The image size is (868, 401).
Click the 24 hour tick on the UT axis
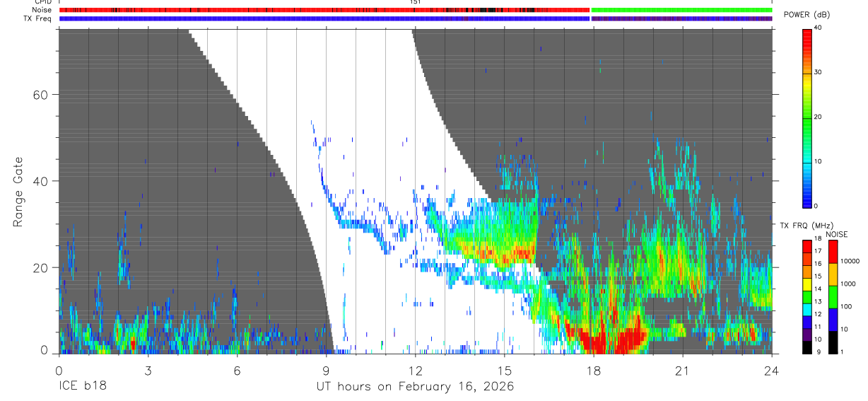click(772, 371)
